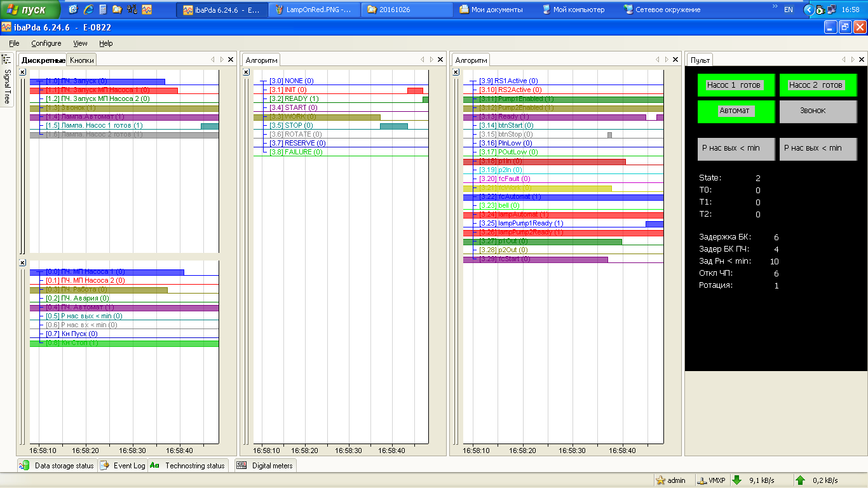Click the green download arrow 9,1 kB/s
868x488 pixels.
[x=737, y=480]
